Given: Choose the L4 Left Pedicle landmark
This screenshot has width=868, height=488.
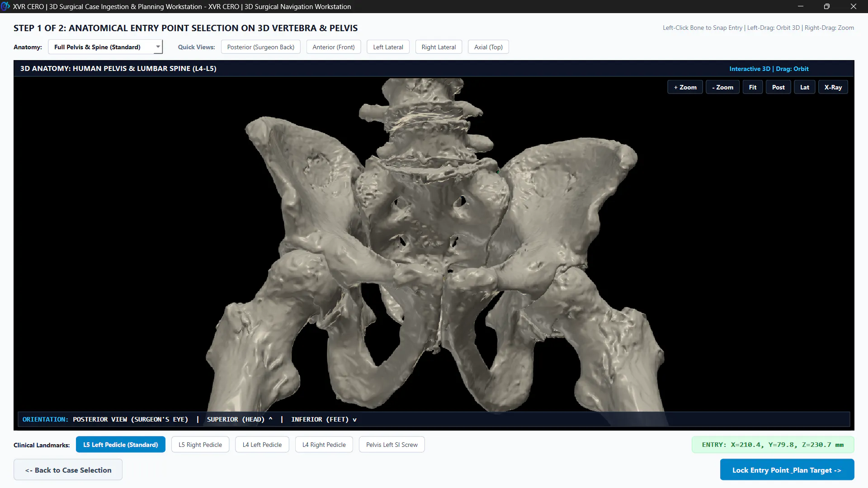Looking at the screenshot, I should coord(262,445).
